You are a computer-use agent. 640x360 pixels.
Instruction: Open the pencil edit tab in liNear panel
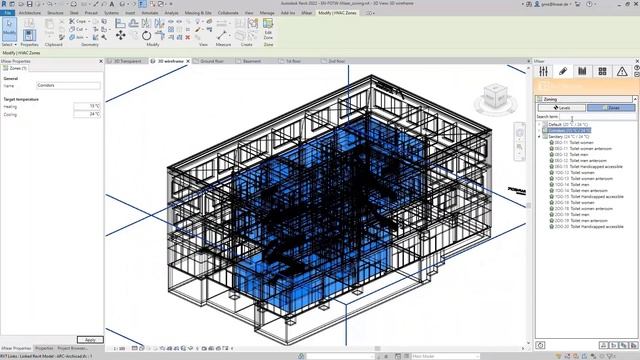(563, 71)
